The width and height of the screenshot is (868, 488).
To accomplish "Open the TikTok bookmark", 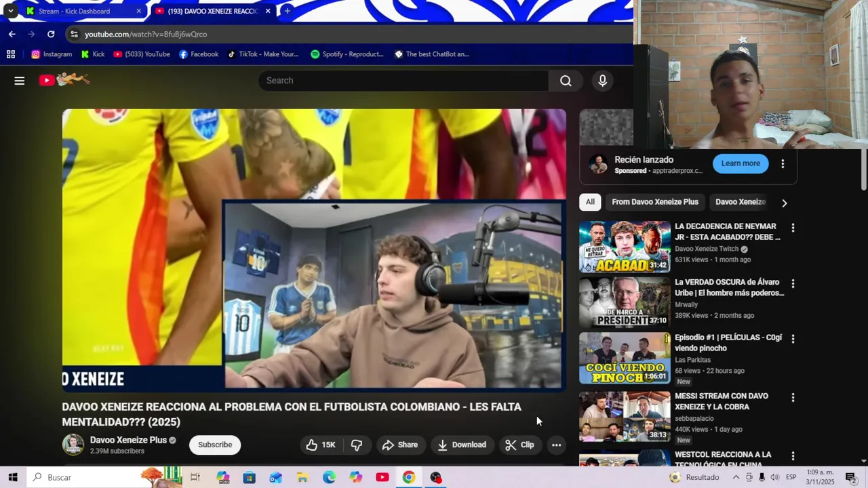I will pyautogui.click(x=263, y=54).
